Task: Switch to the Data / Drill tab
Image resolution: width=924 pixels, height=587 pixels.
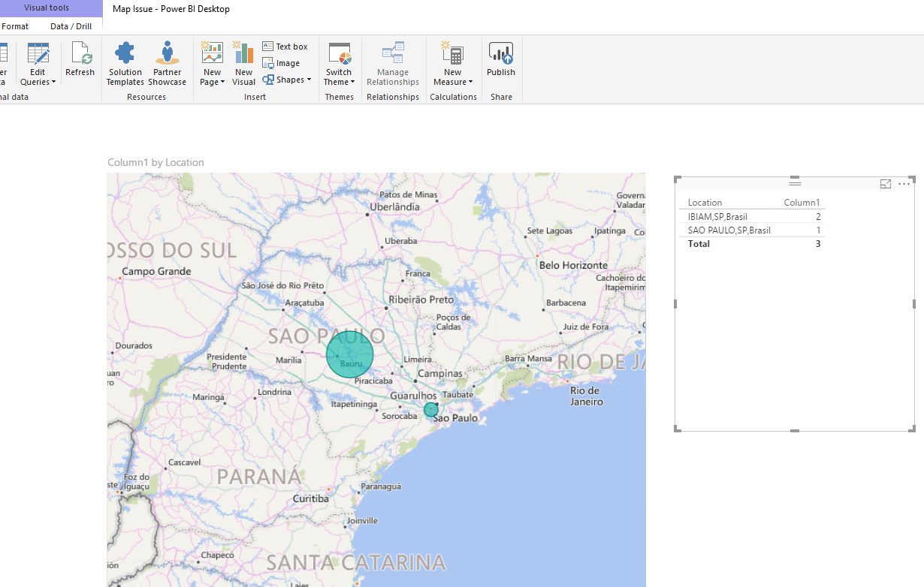Action: coord(71,26)
